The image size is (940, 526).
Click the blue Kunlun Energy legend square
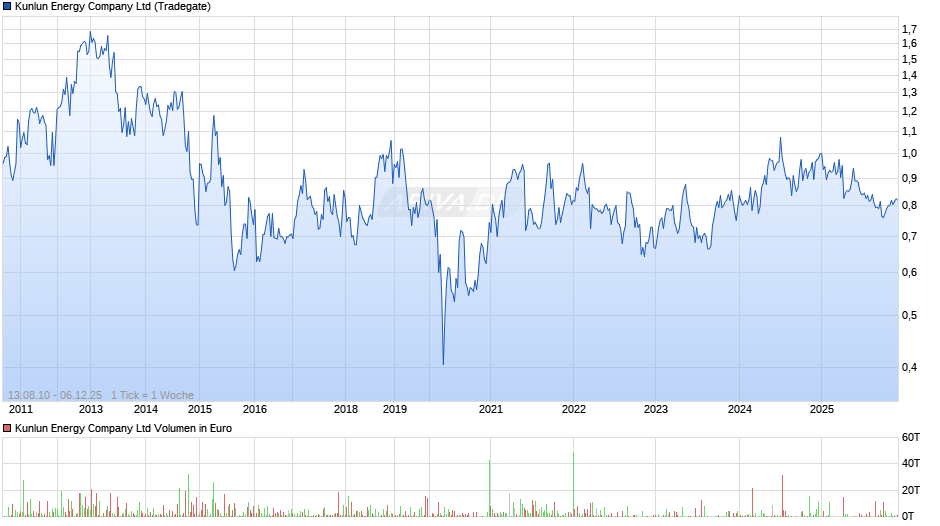tap(7, 7)
